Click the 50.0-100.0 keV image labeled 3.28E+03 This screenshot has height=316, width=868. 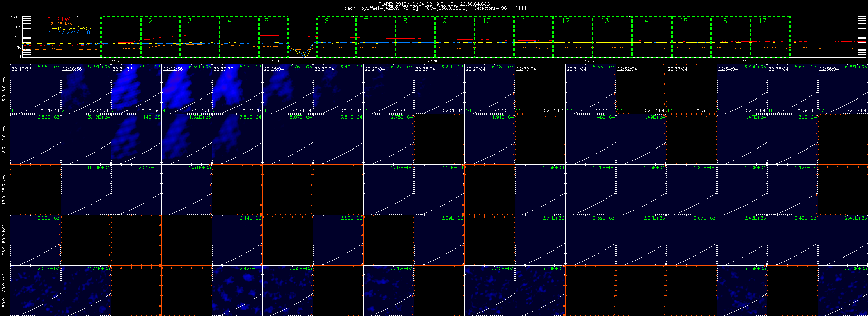coord(389,290)
